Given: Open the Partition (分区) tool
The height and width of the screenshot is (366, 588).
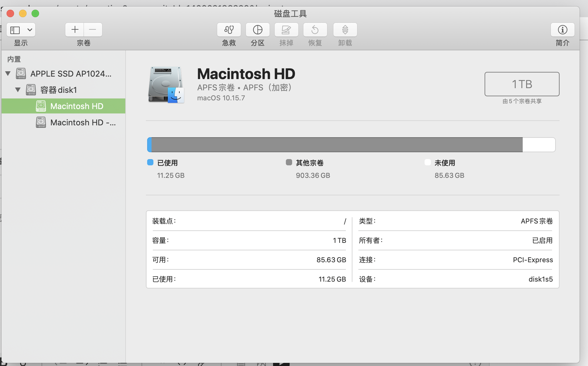Looking at the screenshot, I should tap(257, 30).
